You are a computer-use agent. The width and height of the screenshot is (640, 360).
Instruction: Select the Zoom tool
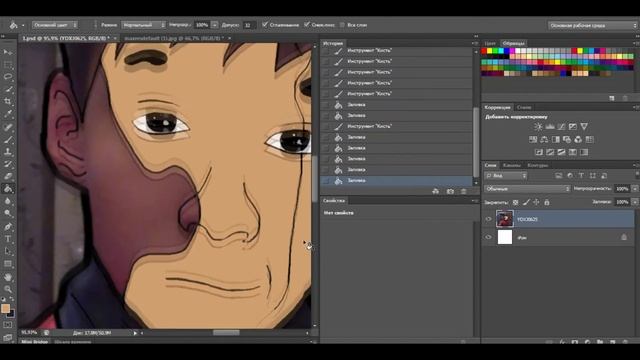click(8, 289)
